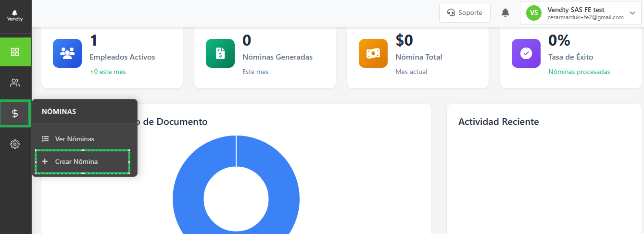Image resolution: width=644 pixels, height=234 pixels.
Task: Click the list icon beside Ver Nóminas
Action: coord(45,139)
